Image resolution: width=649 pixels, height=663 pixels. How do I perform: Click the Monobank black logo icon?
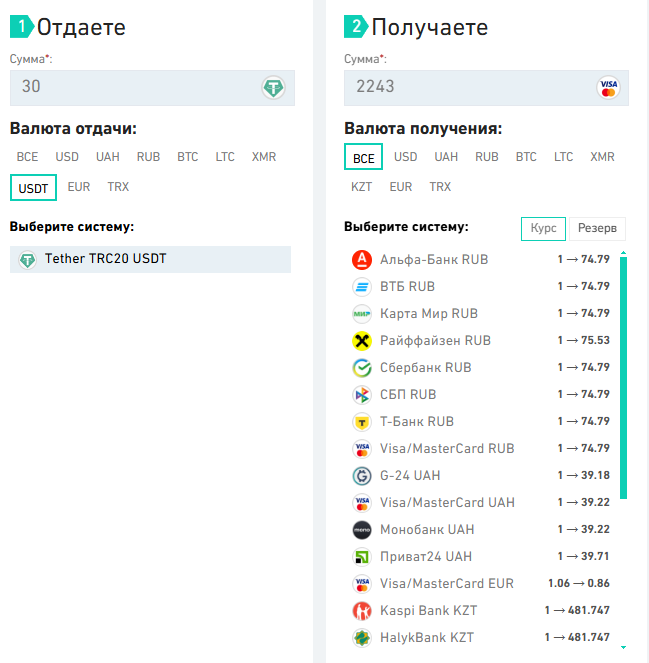click(x=362, y=530)
